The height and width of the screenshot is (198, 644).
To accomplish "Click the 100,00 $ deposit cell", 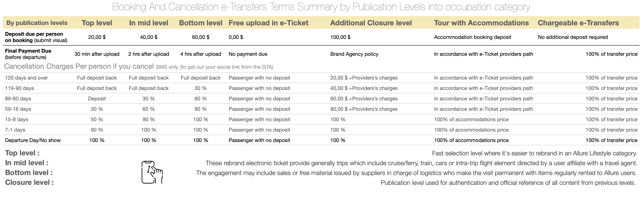I will (340, 37).
